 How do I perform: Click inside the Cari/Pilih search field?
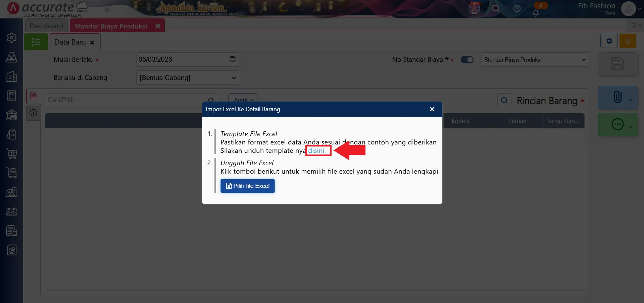[128, 100]
